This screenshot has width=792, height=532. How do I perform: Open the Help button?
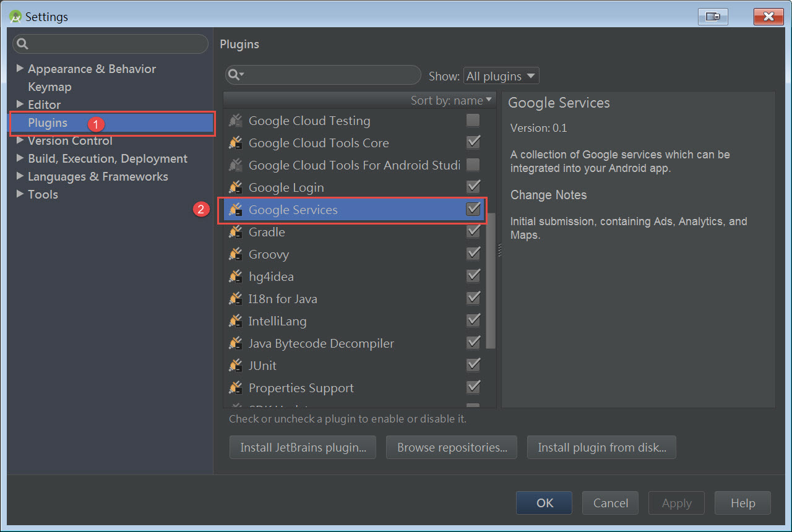tap(742, 503)
